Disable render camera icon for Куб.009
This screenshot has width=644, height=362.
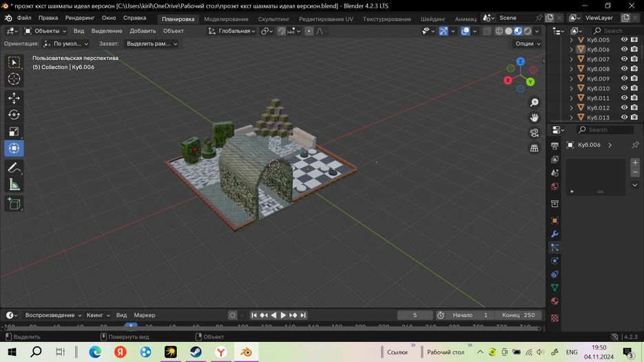634,78
